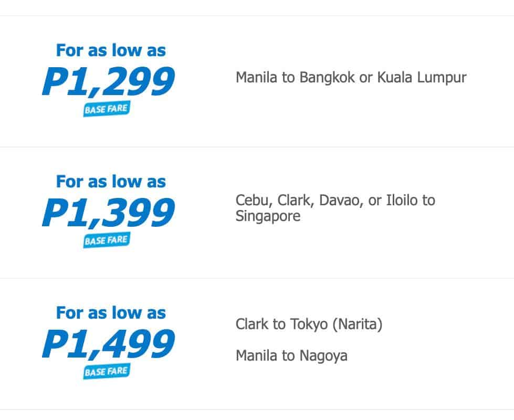Click "(Narita)" in the Tokyo route
This screenshot has height=420, width=514.
(x=358, y=324)
